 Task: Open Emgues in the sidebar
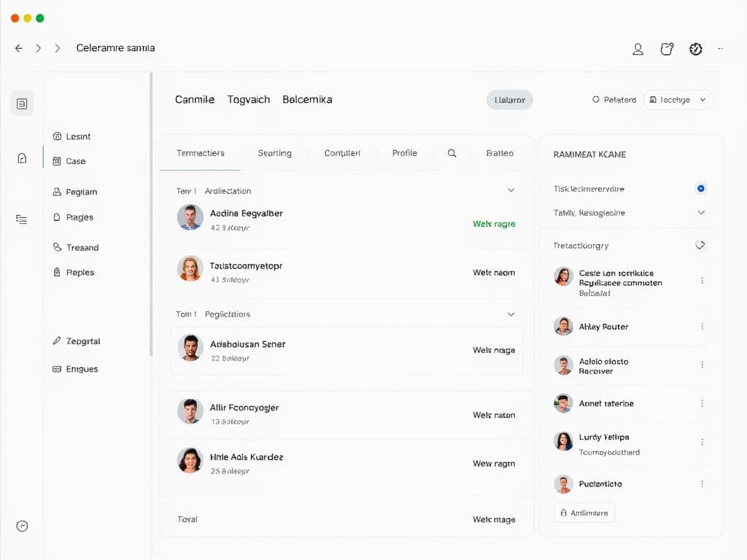(75, 369)
